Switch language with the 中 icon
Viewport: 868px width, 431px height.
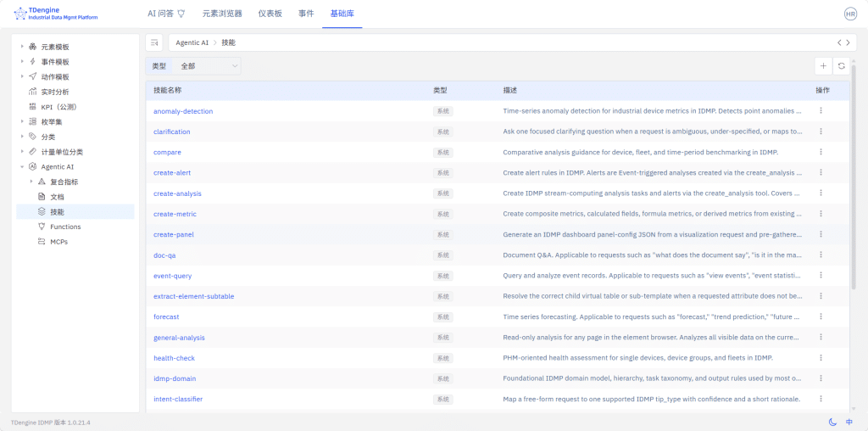pyautogui.click(x=849, y=423)
